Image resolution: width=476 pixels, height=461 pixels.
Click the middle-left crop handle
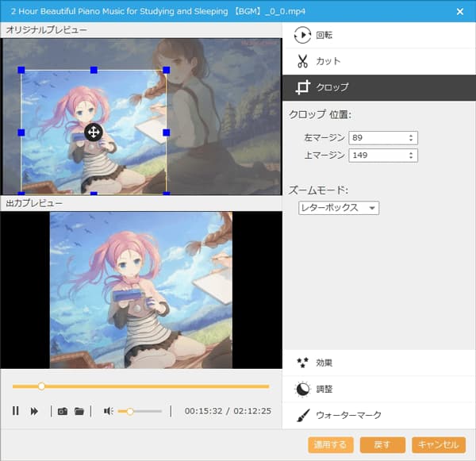point(21,133)
